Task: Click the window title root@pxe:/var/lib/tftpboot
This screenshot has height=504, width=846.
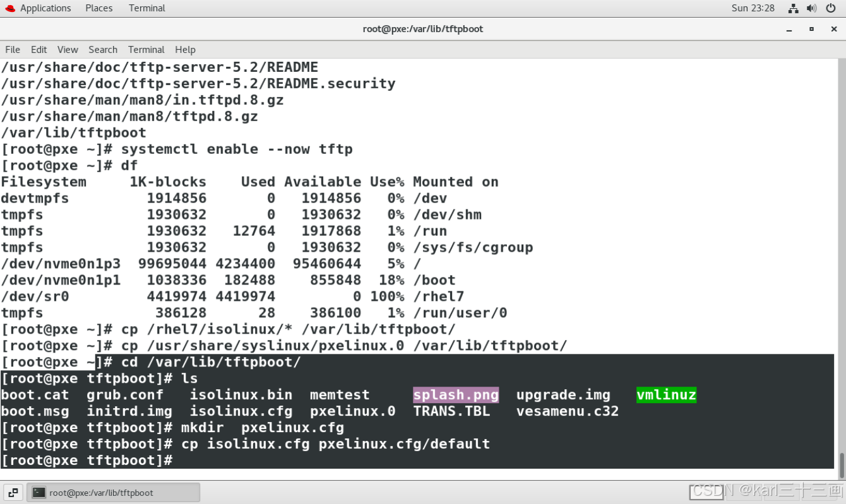Action: [423, 29]
